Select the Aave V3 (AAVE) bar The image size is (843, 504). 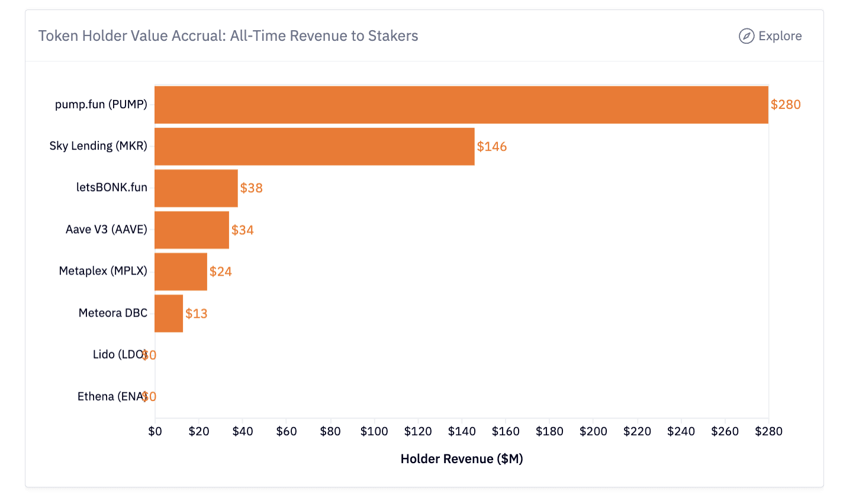coord(191,230)
